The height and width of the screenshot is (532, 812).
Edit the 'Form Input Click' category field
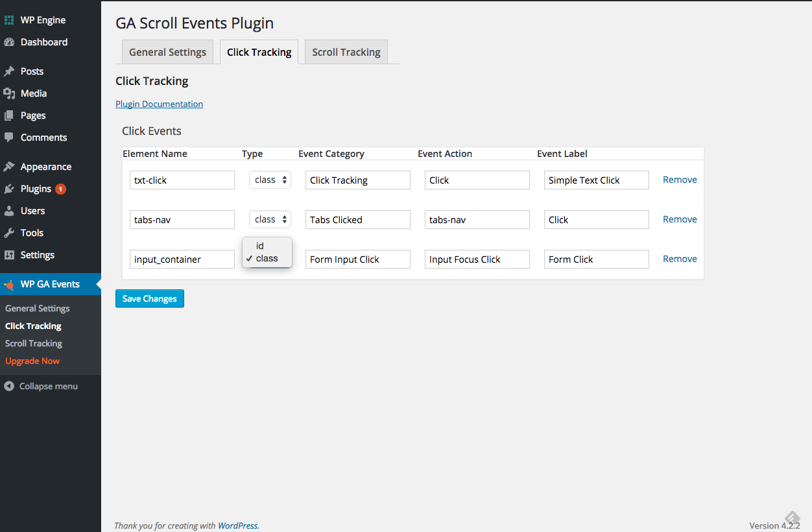tap(358, 260)
